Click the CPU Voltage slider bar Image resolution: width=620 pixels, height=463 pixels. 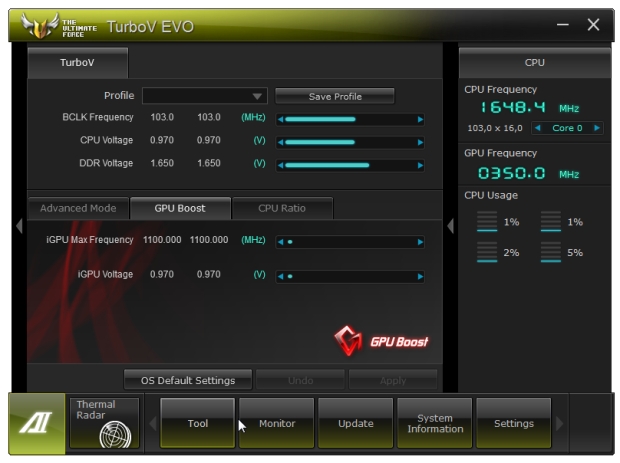pyautogui.click(x=350, y=142)
